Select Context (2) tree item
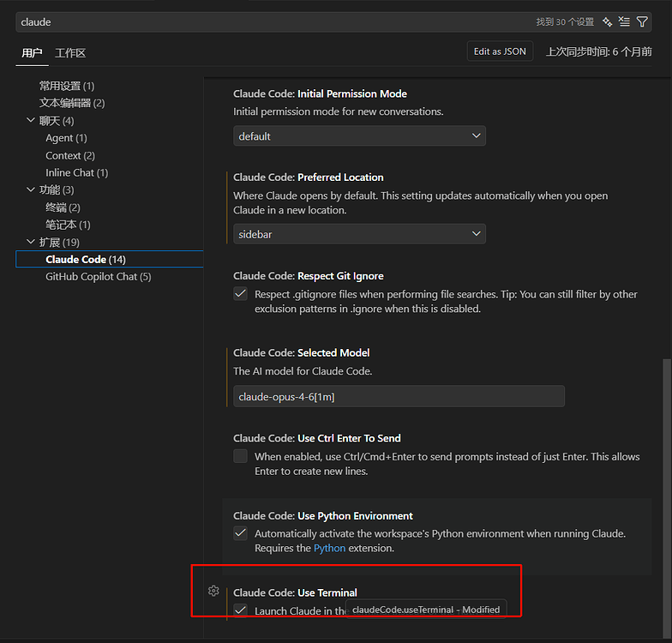The image size is (672, 643). (x=70, y=156)
